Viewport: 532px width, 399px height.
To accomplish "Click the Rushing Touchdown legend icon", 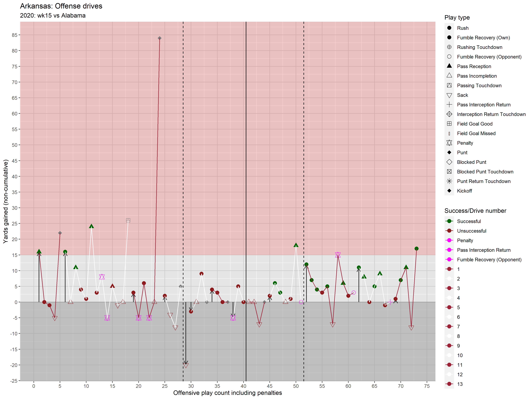I will coord(449,47).
